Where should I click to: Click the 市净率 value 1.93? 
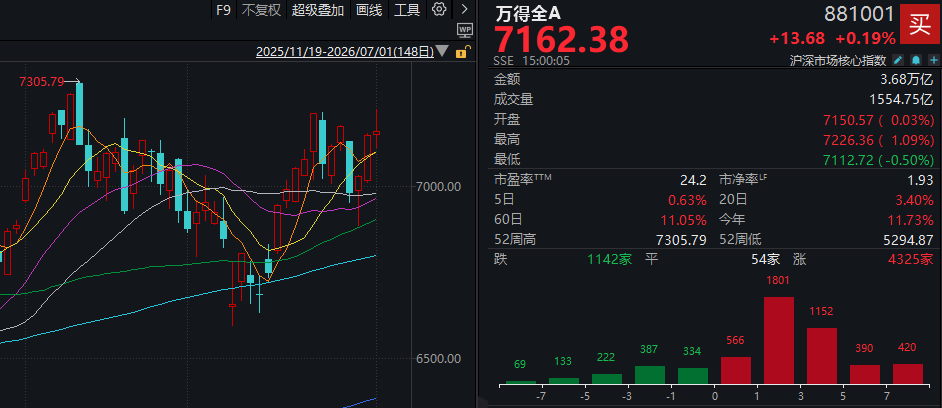click(921, 180)
